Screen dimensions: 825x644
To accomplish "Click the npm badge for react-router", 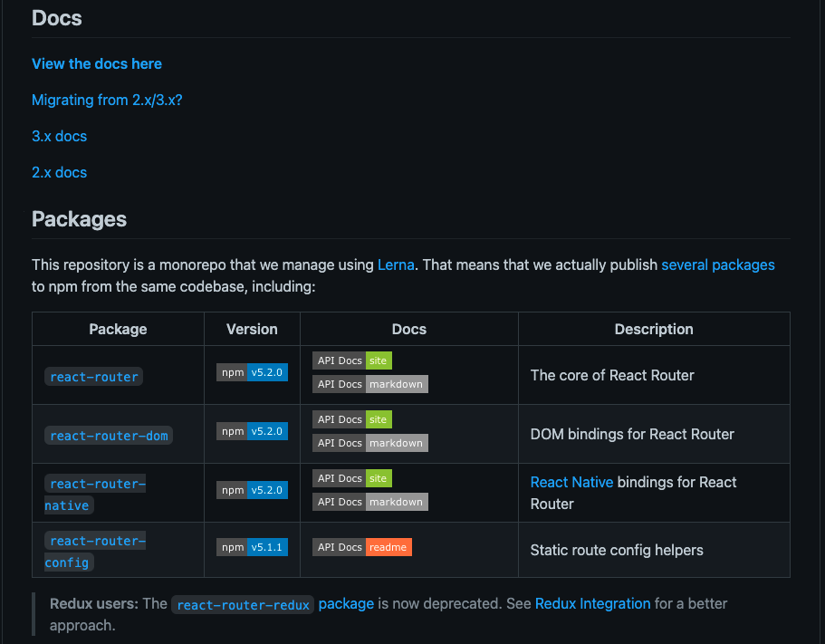I will point(233,371).
